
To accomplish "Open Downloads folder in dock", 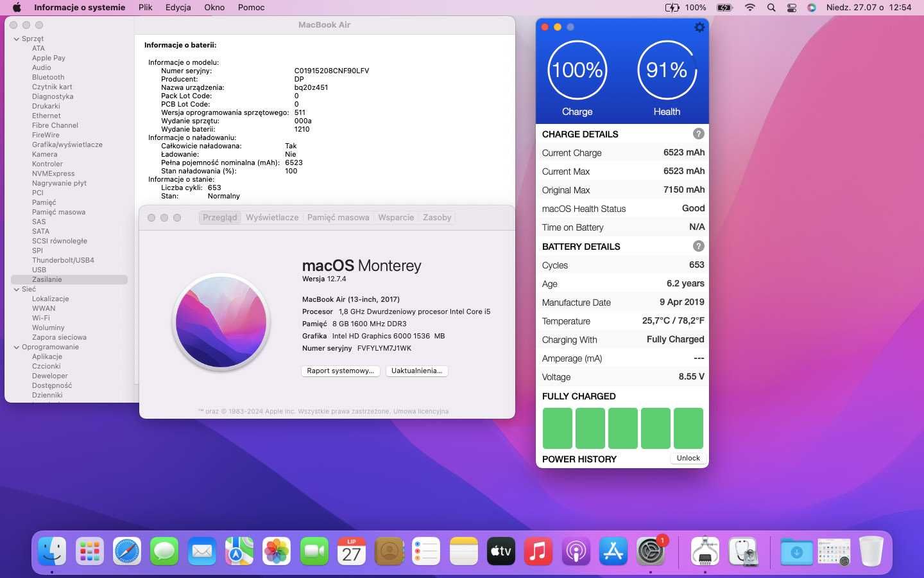I will coord(796,551).
